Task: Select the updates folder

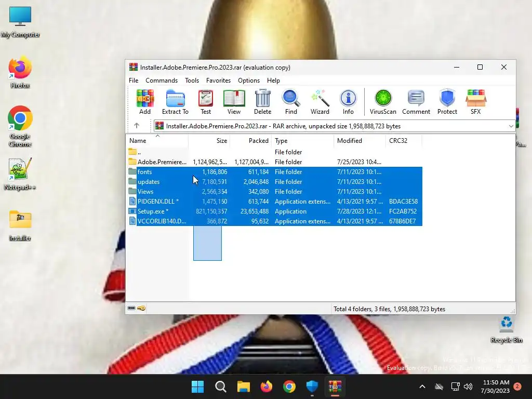Action: tap(275, 181)
